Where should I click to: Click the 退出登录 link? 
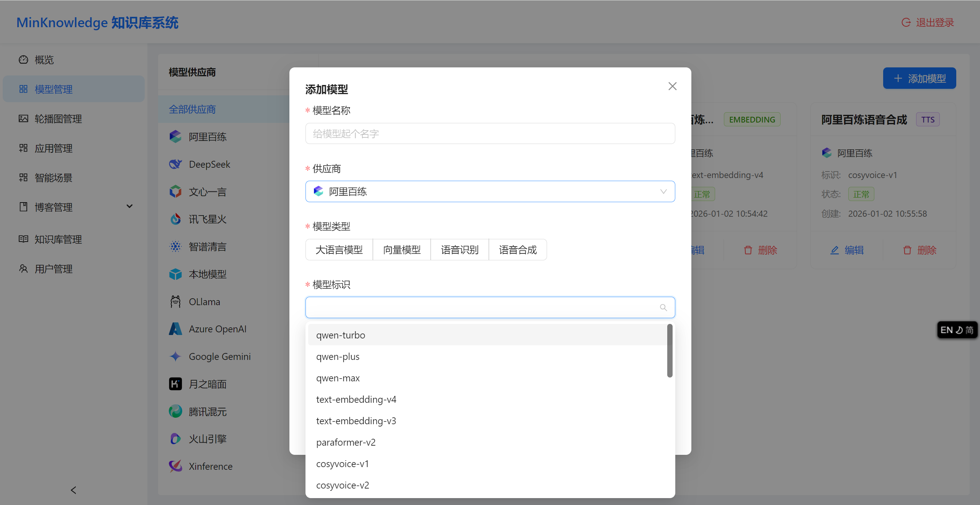(934, 22)
